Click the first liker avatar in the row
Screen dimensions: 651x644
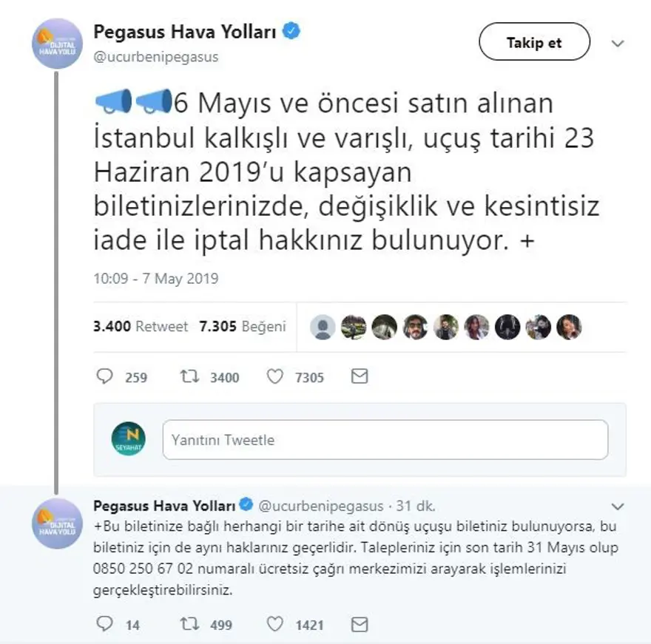(323, 327)
